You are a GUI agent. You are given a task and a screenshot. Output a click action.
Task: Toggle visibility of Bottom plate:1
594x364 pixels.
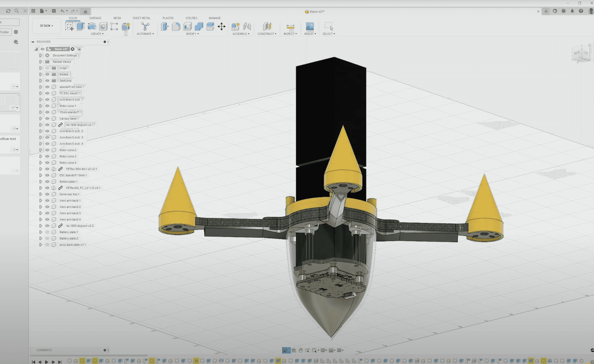47,181
